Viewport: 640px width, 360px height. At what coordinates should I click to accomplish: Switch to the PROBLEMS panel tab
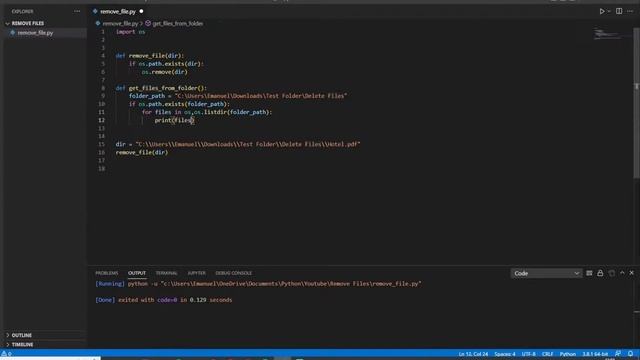[107, 273]
